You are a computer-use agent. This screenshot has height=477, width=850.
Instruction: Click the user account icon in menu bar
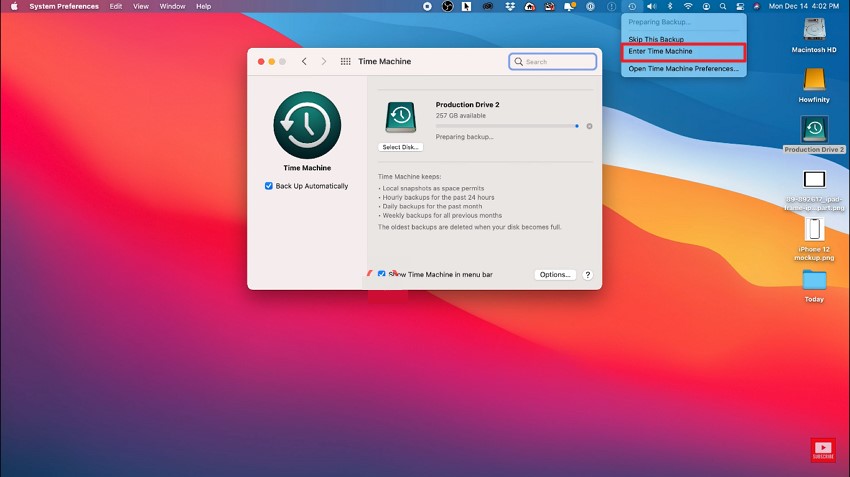tap(706, 7)
